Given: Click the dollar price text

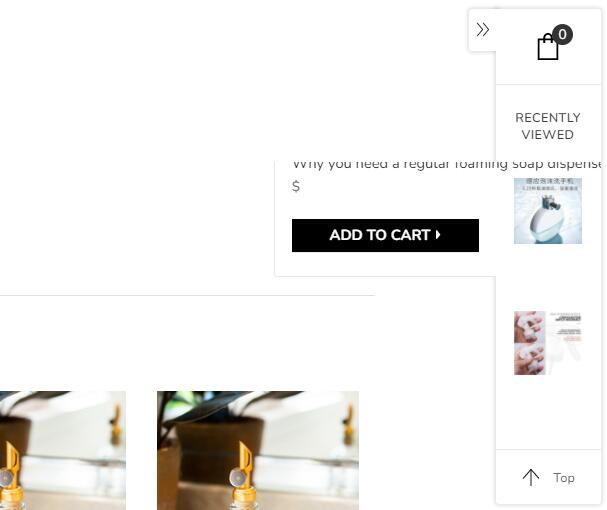Looking at the screenshot, I should click(296, 186).
